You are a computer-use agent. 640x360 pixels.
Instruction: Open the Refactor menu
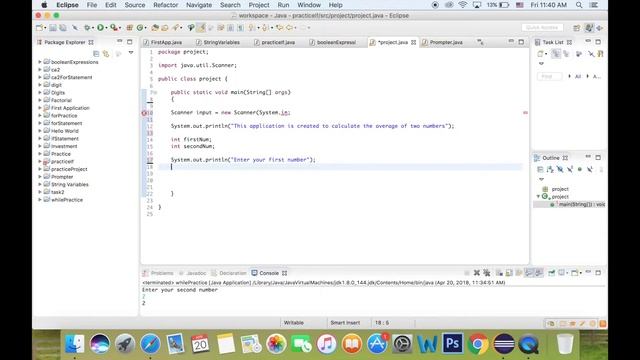[165, 5]
